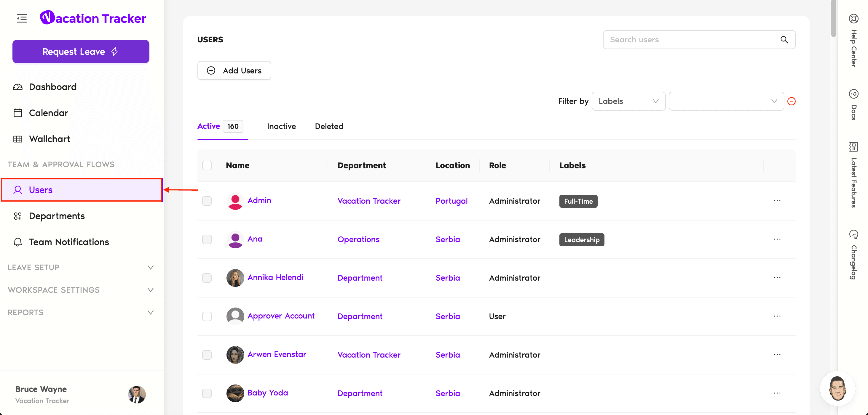Viewport: 868px width, 415px height.
Task: Open the Latest Features icon
Action: pos(853,147)
